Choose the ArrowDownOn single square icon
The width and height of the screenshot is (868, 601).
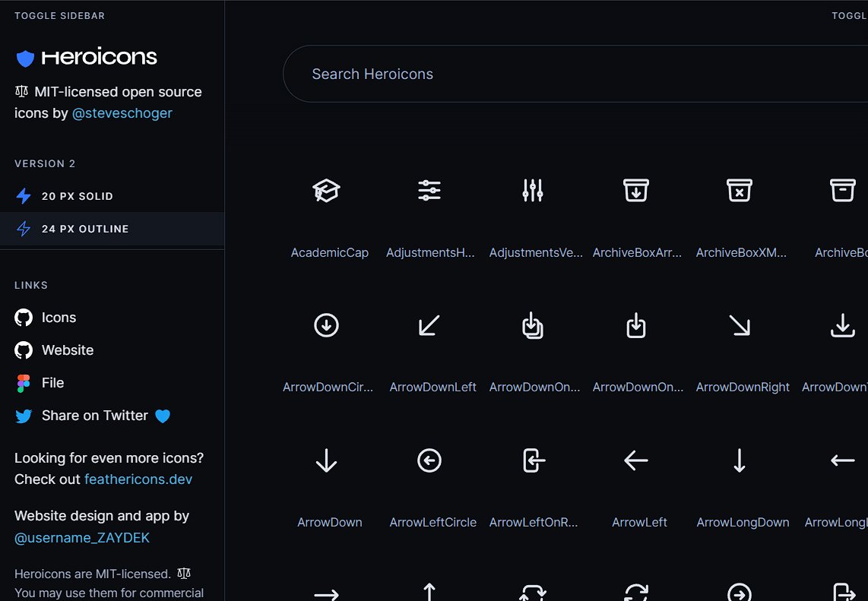click(x=636, y=325)
